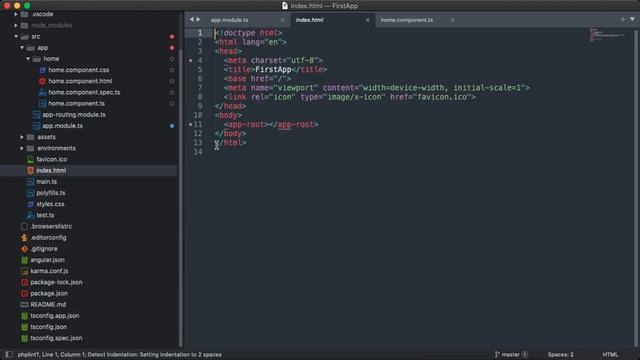Collapse the app folder arrow
640x360 pixels.
point(22,48)
